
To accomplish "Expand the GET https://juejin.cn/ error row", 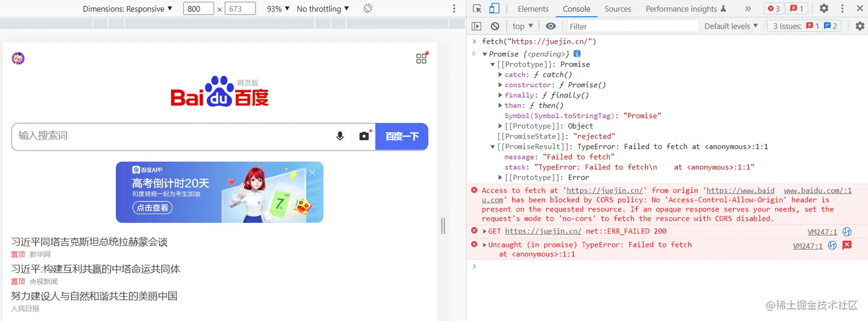I will 485,231.
